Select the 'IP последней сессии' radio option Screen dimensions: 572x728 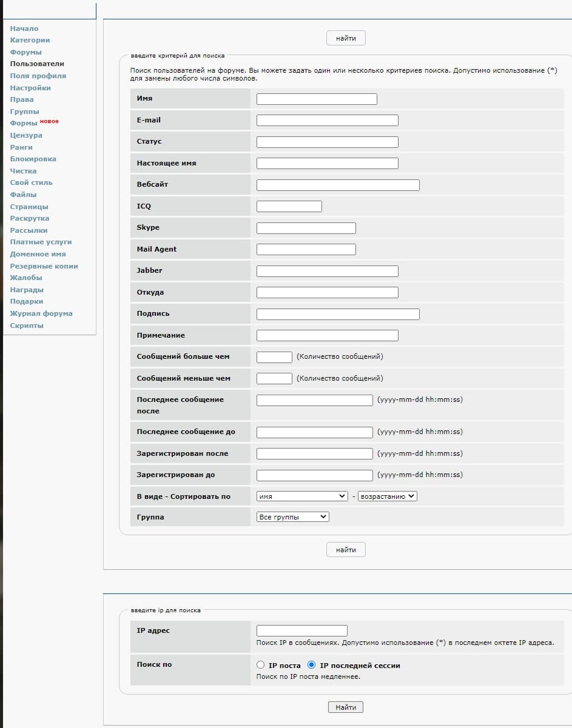[312, 665]
